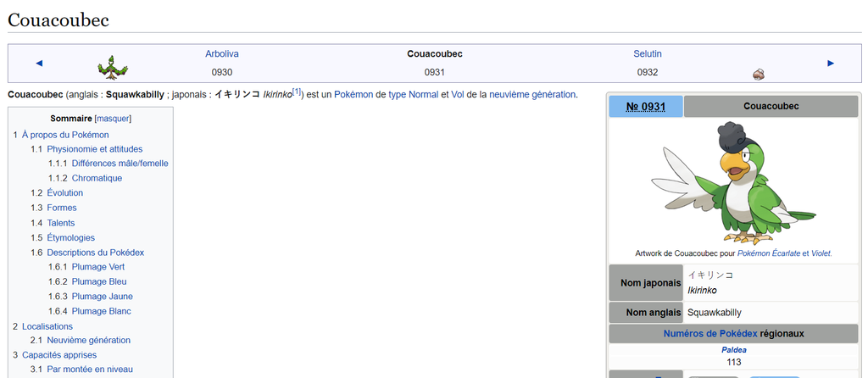Screen dimensions: 868x378
Task: Click the right arrow to next Pokémon
Action: point(831,63)
